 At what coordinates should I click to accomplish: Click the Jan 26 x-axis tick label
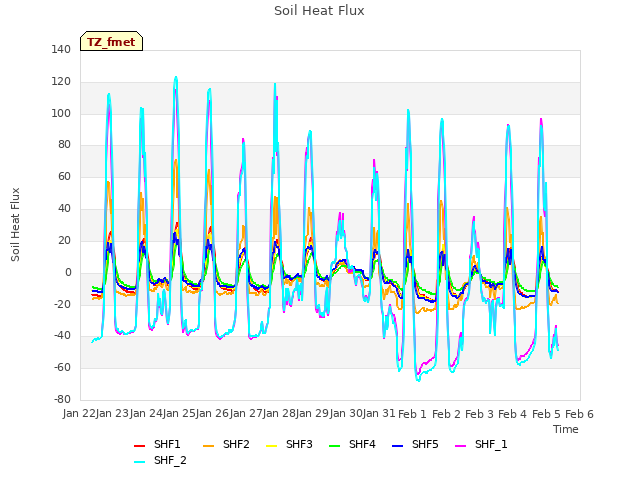[212, 414]
